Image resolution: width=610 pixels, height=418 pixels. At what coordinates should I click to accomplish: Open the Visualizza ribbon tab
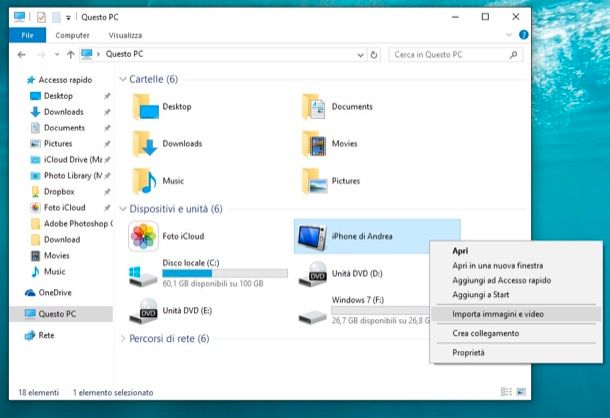(x=125, y=35)
